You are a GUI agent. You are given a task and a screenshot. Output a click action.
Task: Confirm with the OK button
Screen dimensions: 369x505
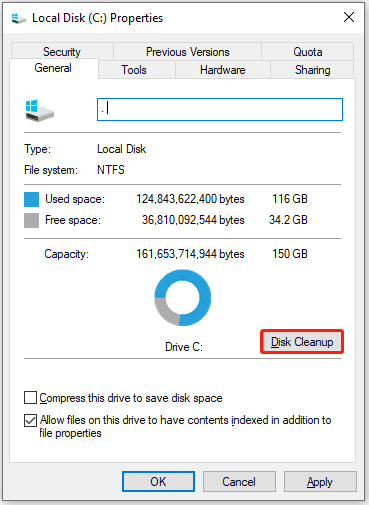[158, 481]
